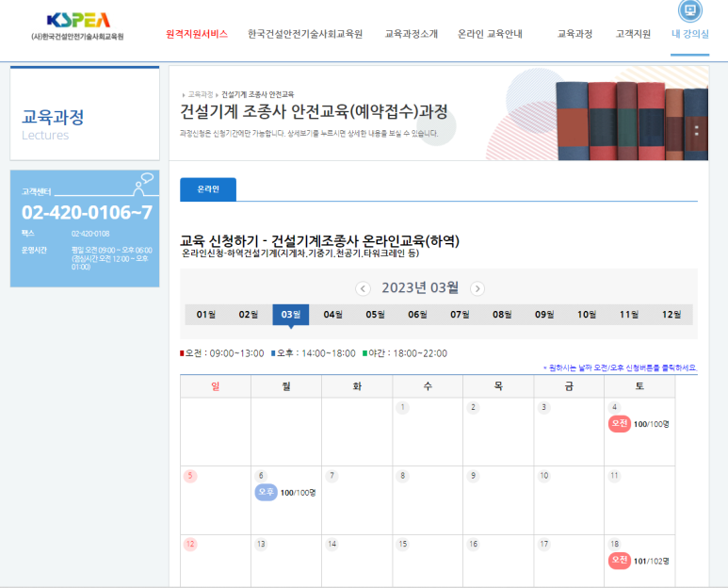This screenshot has height=588, width=728.
Task: Select month 10월
Action: pos(587,315)
